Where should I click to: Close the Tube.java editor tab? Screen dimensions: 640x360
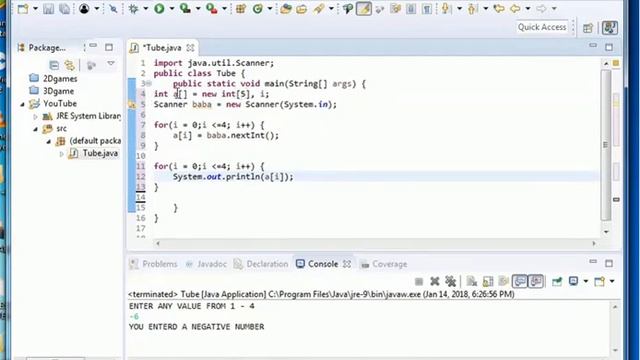point(191,48)
